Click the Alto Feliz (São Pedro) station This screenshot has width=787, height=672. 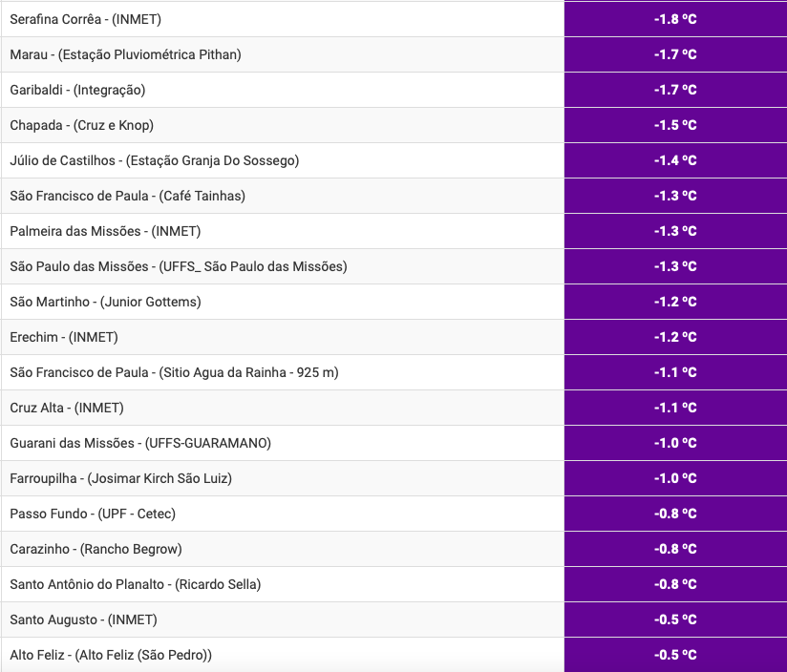(x=111, y=655)
